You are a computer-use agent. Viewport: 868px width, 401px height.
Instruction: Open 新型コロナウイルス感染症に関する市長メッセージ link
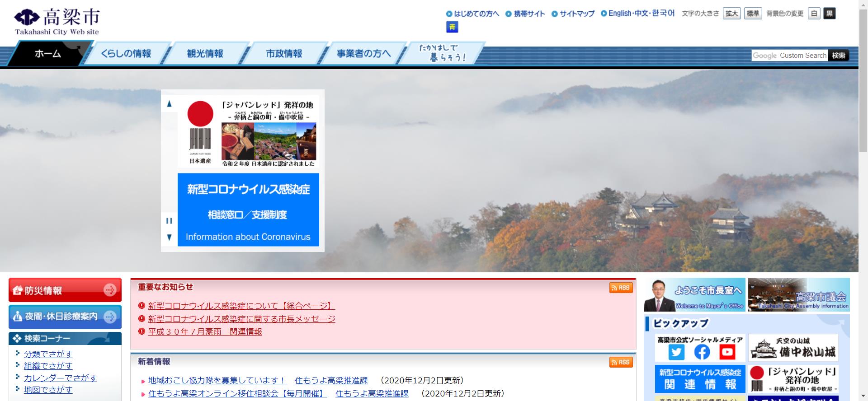241,319
